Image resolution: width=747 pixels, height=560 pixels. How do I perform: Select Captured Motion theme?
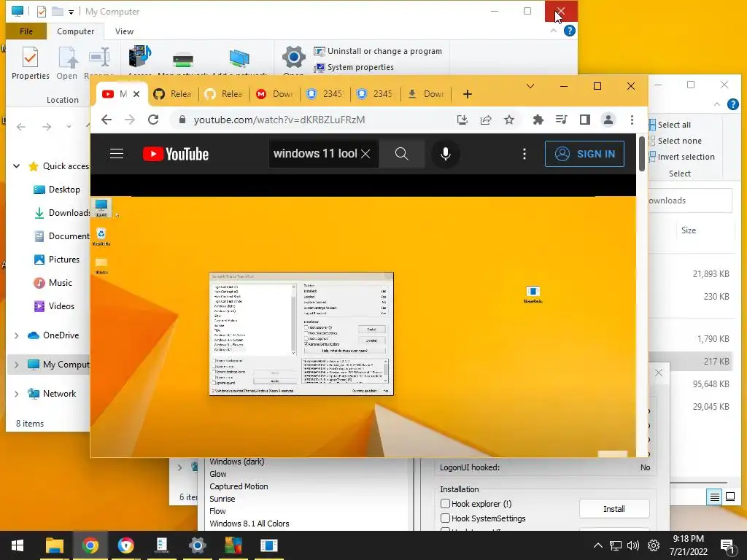(239, 486)
